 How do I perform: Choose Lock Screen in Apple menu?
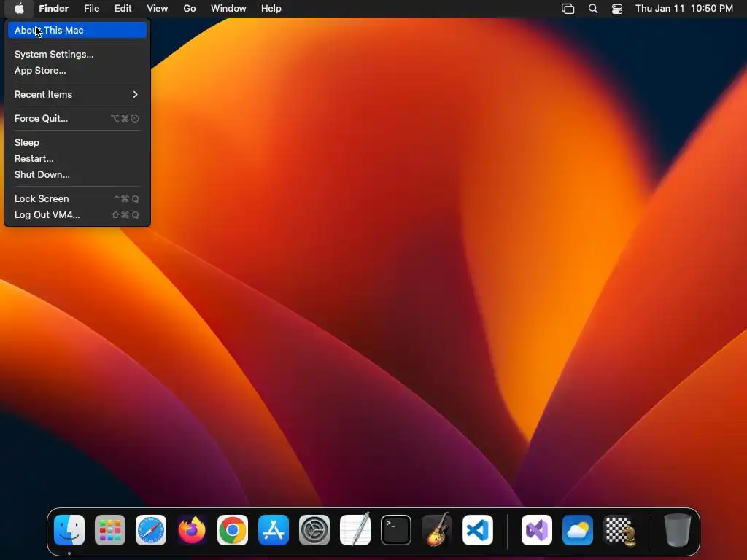coord(77,198)
